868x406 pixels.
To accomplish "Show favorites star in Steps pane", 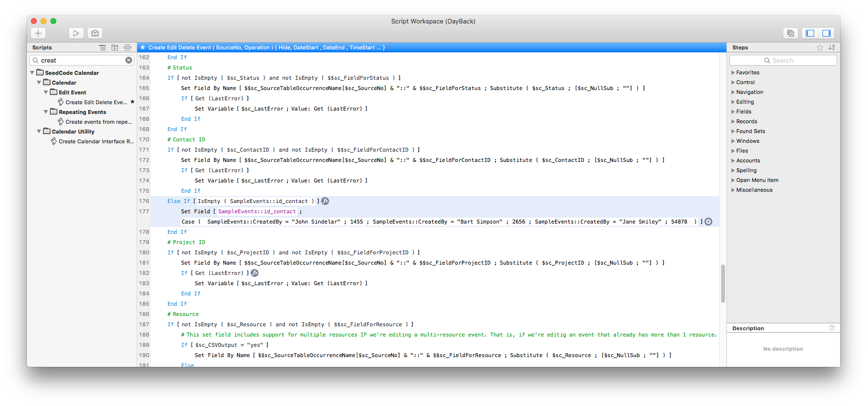I will click(x=820, y=47).
